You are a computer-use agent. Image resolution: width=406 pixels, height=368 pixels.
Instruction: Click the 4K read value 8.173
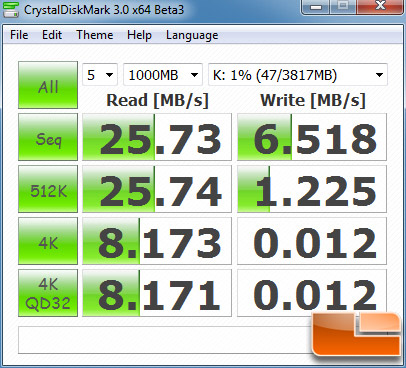pos(157,241)
